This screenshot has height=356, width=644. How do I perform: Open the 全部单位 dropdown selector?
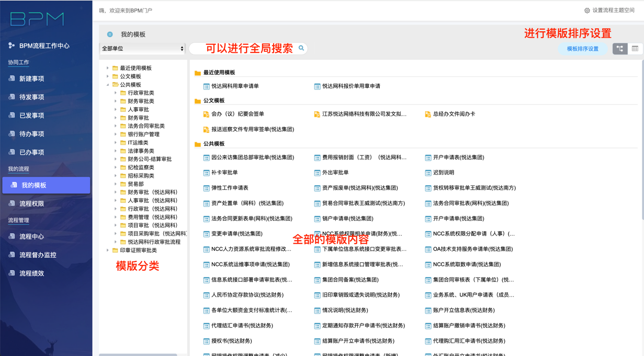[x=142, y=49]
